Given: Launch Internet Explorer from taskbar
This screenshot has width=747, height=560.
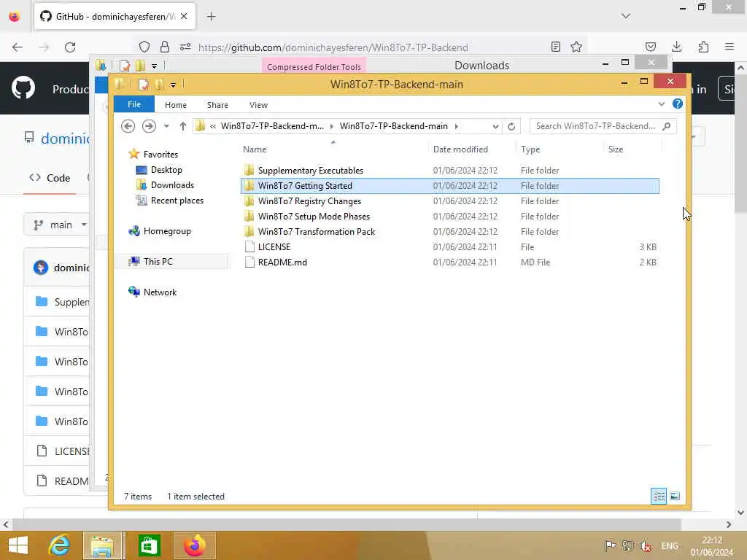Looking at the screenshot, I should pyautogui.click(x=60, y=545).
